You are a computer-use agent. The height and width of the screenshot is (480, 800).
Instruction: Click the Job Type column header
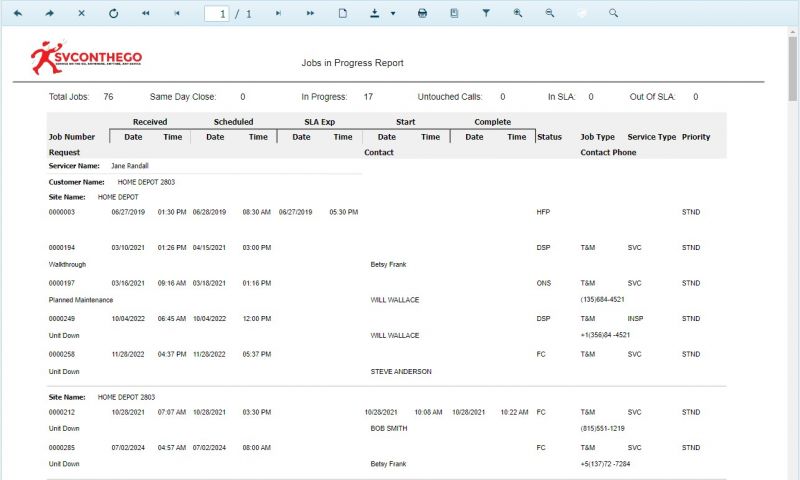[x=597, y=137]
